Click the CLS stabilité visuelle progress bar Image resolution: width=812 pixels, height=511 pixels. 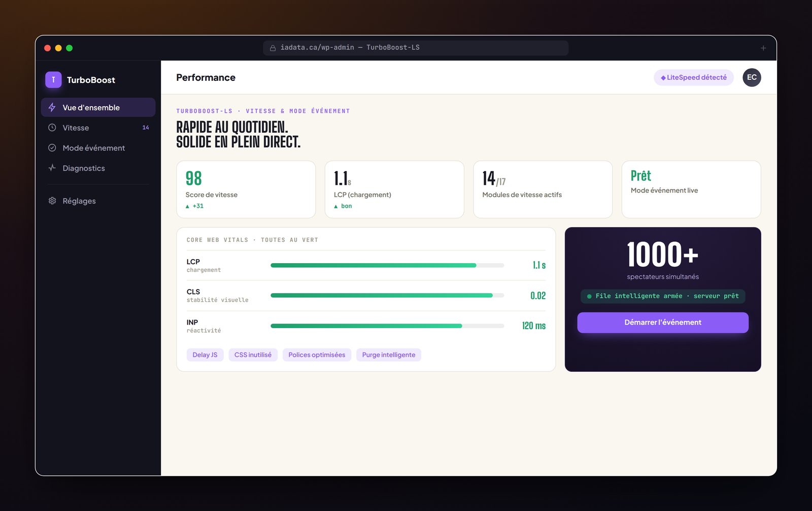pos(387,296)
